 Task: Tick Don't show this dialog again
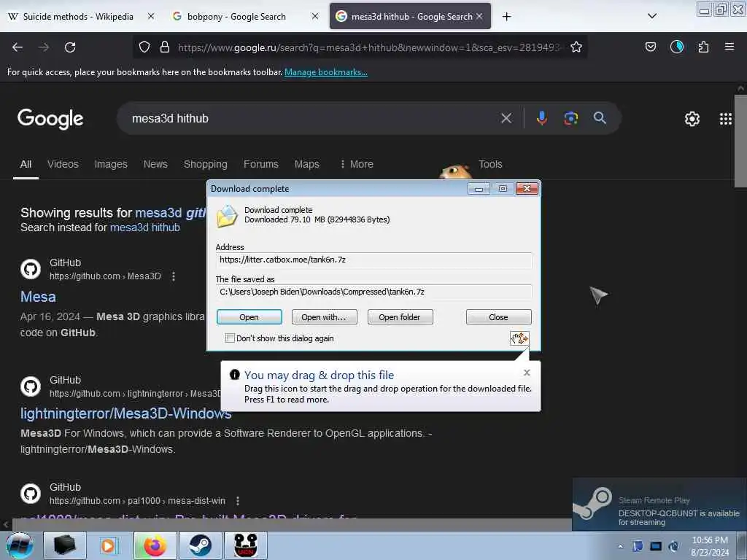(230, 338)
